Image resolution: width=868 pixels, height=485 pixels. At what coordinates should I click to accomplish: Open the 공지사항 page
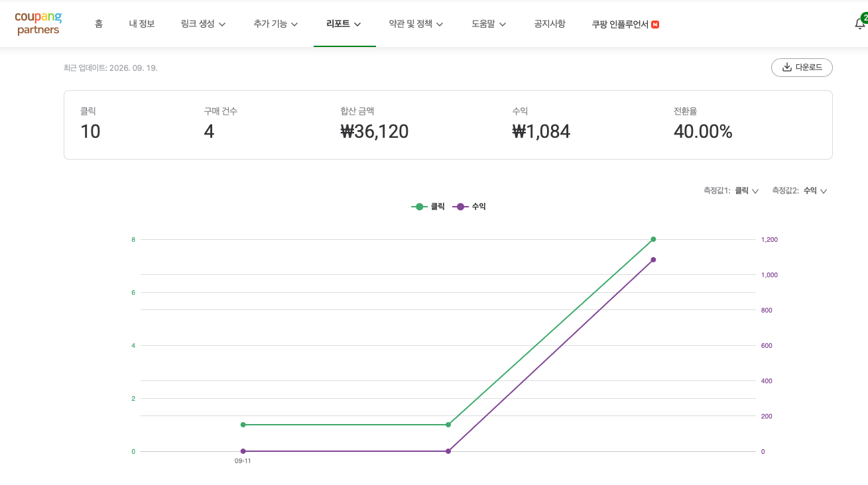click(x=550, y=24)
